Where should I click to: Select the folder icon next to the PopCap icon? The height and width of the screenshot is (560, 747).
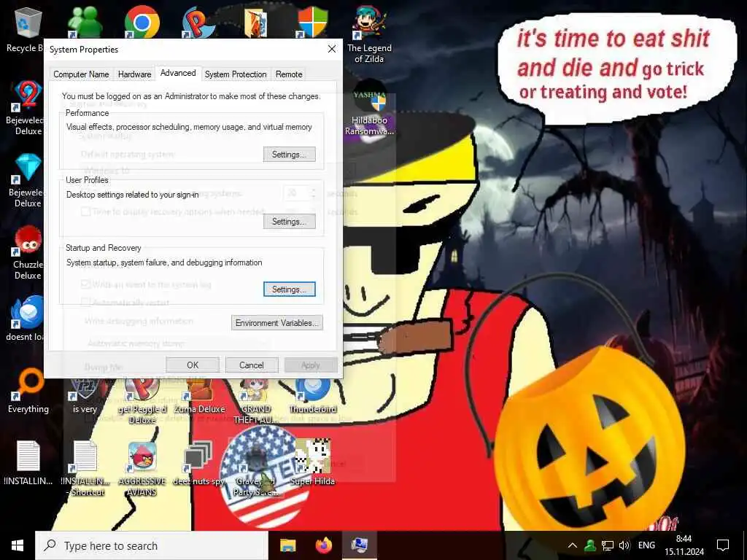[x=255, y=23]
